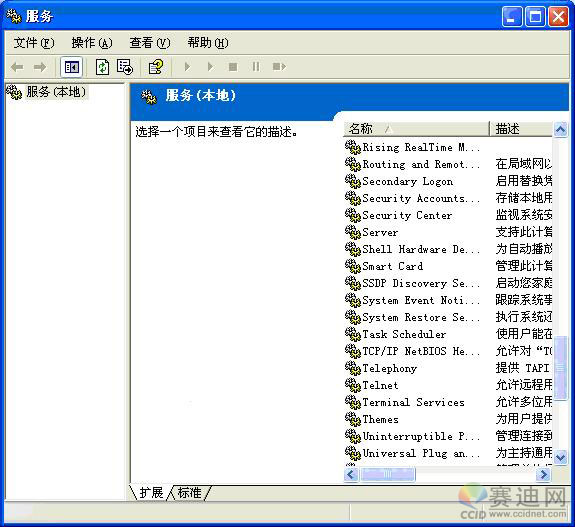Click the Stop Service square icon

(x=233, y=67)
